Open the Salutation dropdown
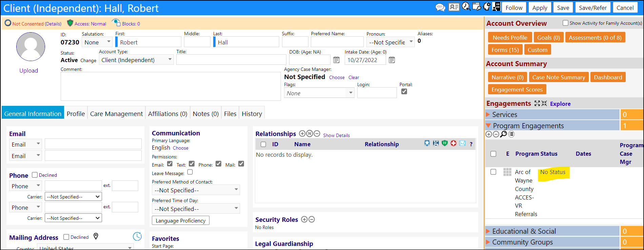 pyautogui.click(x=98, y=42)
